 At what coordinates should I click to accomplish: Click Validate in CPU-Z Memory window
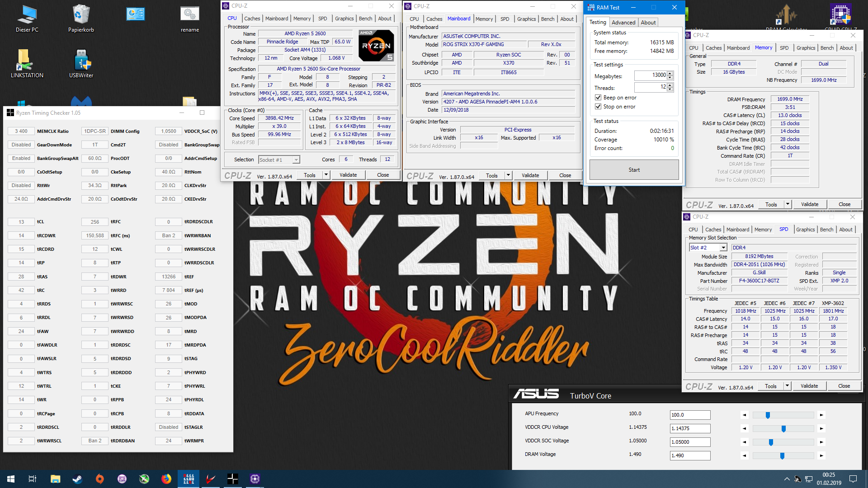point(809,204)
